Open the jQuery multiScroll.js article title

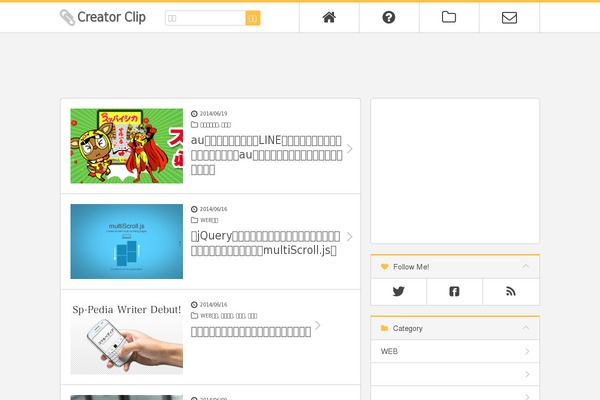266,243
